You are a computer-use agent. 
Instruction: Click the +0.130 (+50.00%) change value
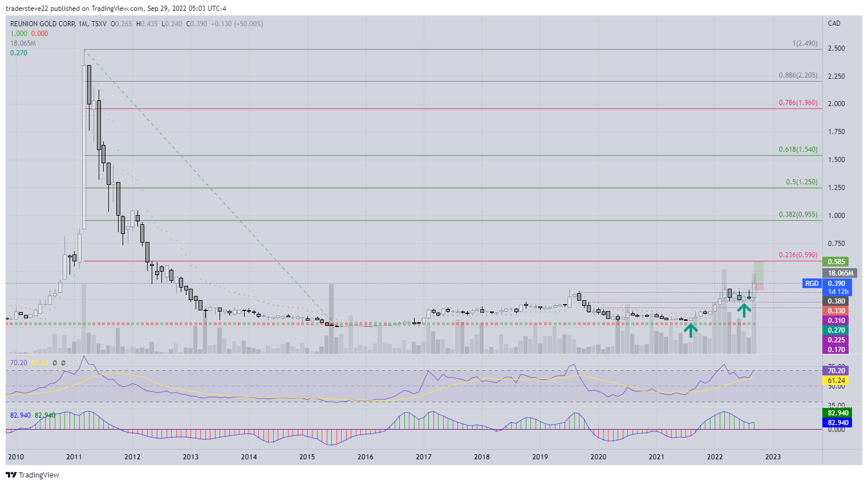(237, 24)
